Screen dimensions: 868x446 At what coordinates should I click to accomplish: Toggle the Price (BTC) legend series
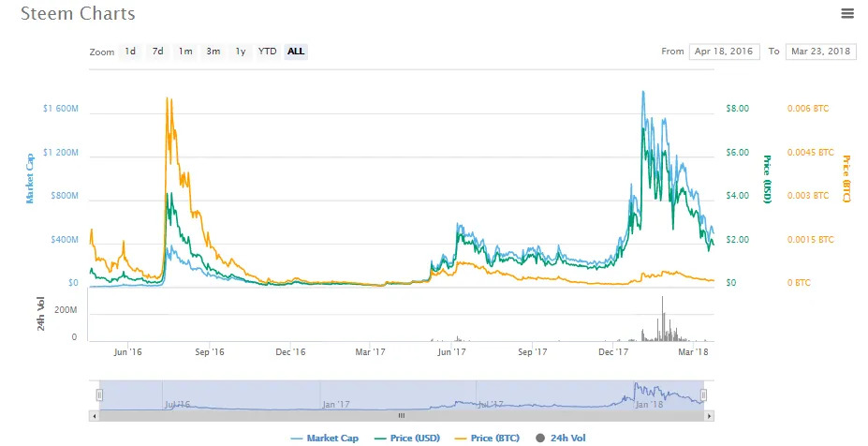pyautogui.click(x=487, y=438)
